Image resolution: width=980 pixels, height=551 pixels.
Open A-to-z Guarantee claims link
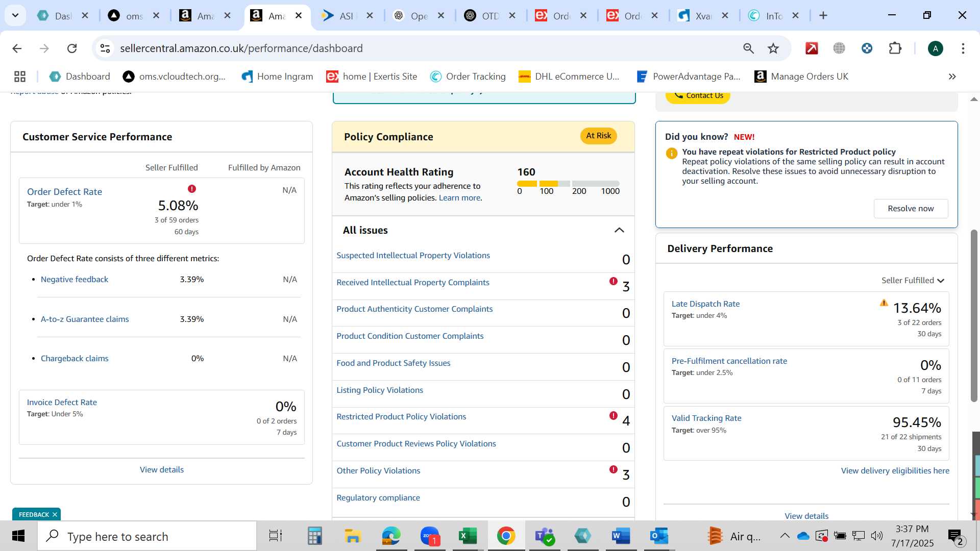tap(85, 319)
